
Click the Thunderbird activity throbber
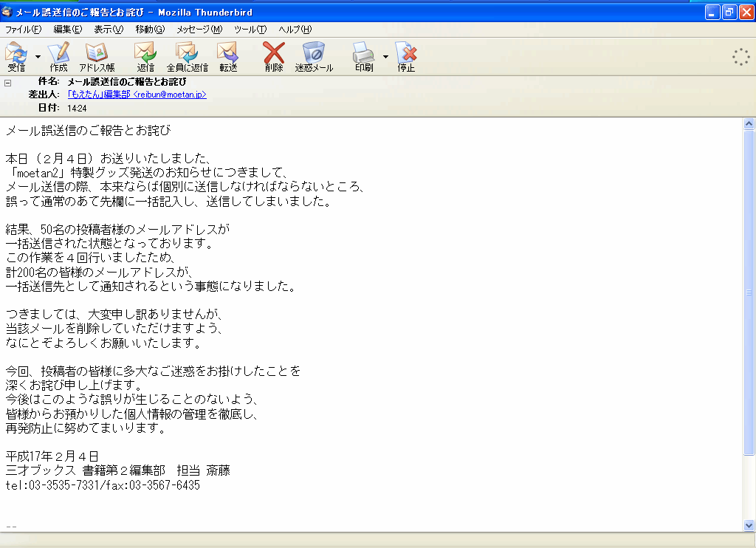pyautogui.click(x=740, y=57)
